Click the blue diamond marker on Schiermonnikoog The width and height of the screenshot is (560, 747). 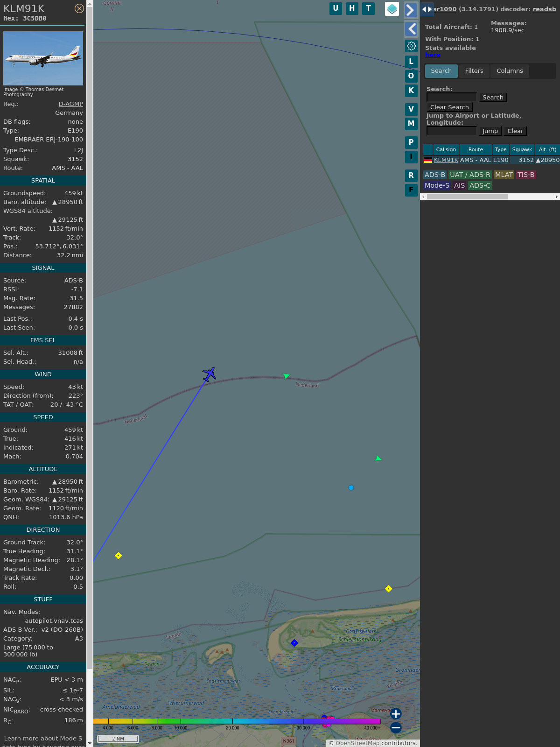coord(294,643)
